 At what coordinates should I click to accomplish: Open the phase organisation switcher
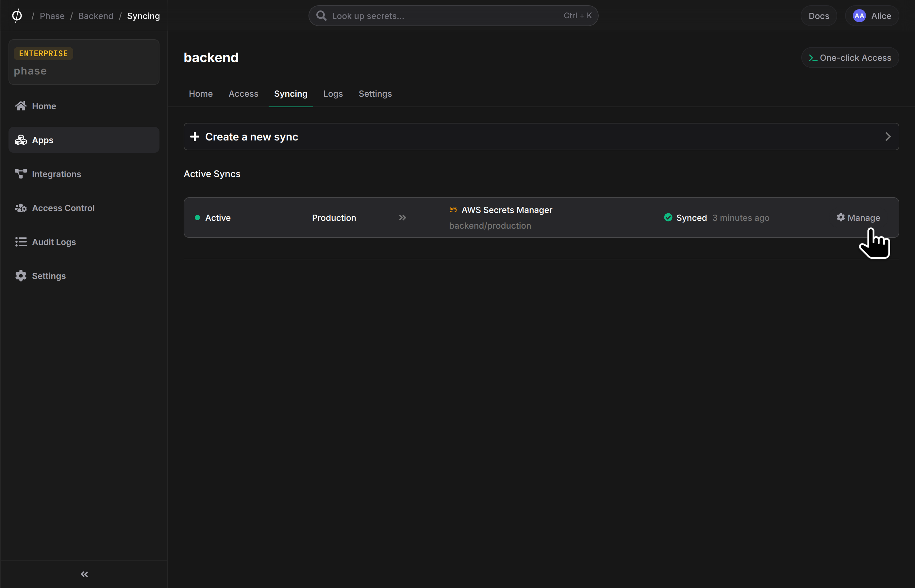point(84,62)
